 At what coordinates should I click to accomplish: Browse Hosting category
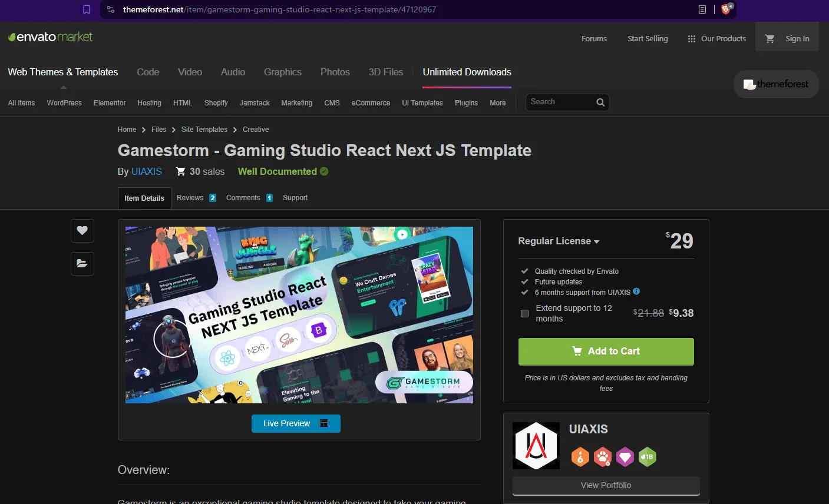pyautogui.click(x=149, y=102)
